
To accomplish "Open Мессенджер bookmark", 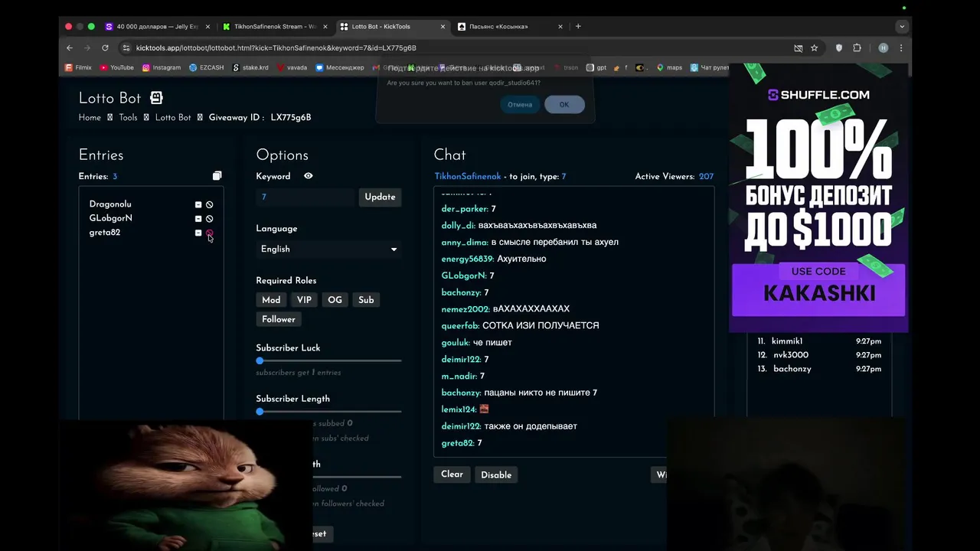I will coord(340,67).
